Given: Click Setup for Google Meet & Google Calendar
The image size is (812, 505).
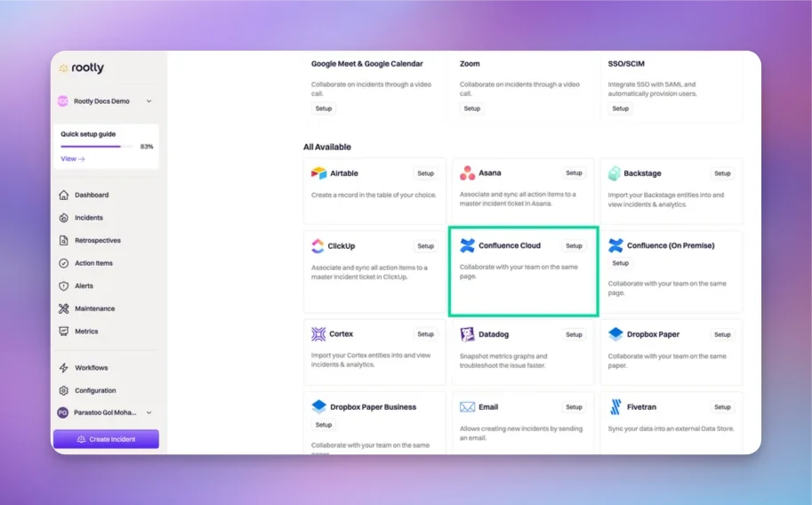Looking at the screenshot, I should click(324, 108).
